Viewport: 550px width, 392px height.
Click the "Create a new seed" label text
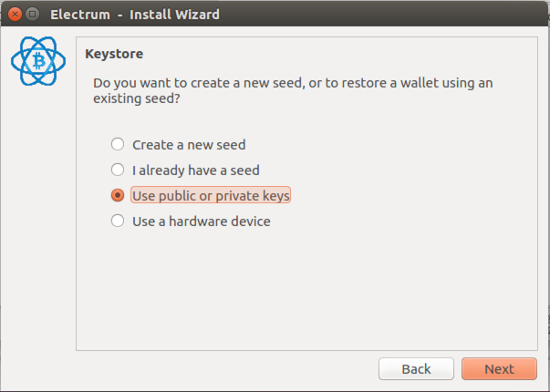[x=189, y=145]
